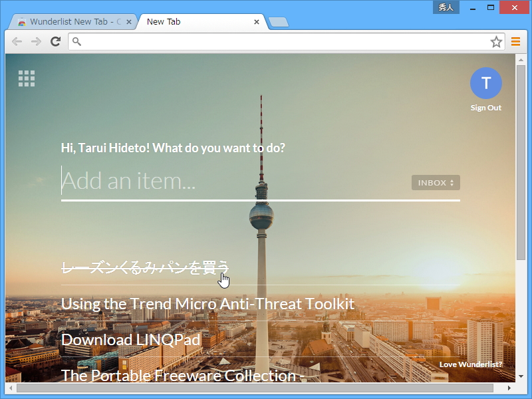Click the 'Love Wunderlist?' link
This screenshot has height=399, width=532.
pyautogui.click(x=472, y=364)
